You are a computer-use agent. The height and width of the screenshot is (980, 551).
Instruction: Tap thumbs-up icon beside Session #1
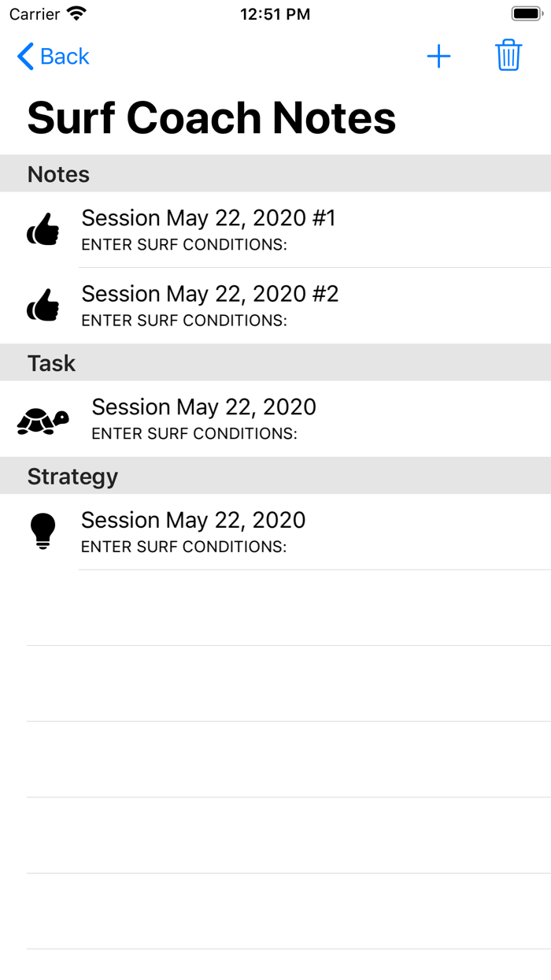(x=43, y=229)
